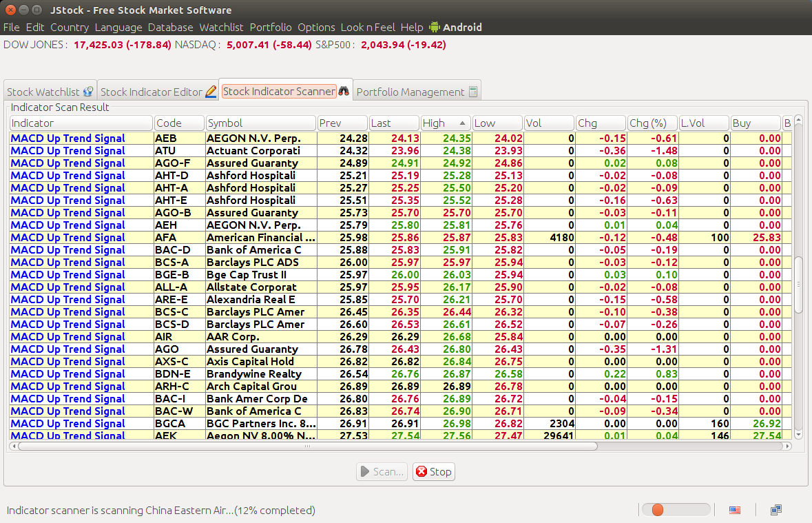The width and height of the screenshot is (812, 523).
Task: Sort by the Vol column header
Action: [548, 123]
